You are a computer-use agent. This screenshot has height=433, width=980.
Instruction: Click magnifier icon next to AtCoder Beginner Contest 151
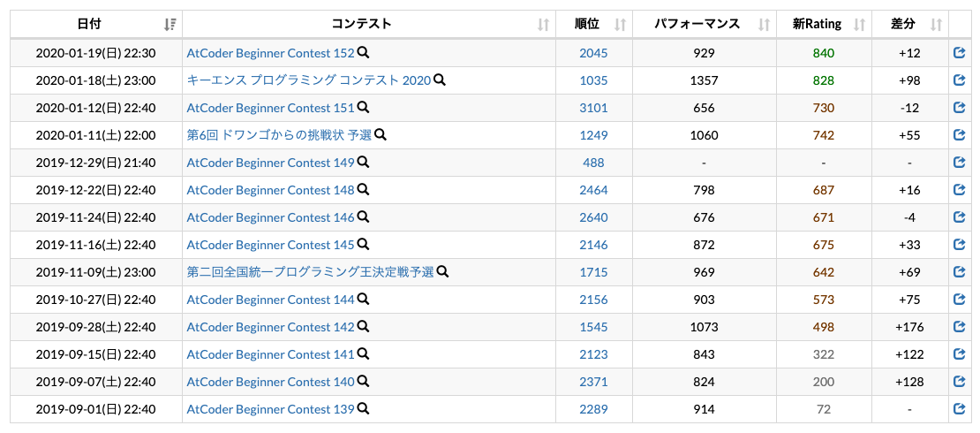click(363, 108)
